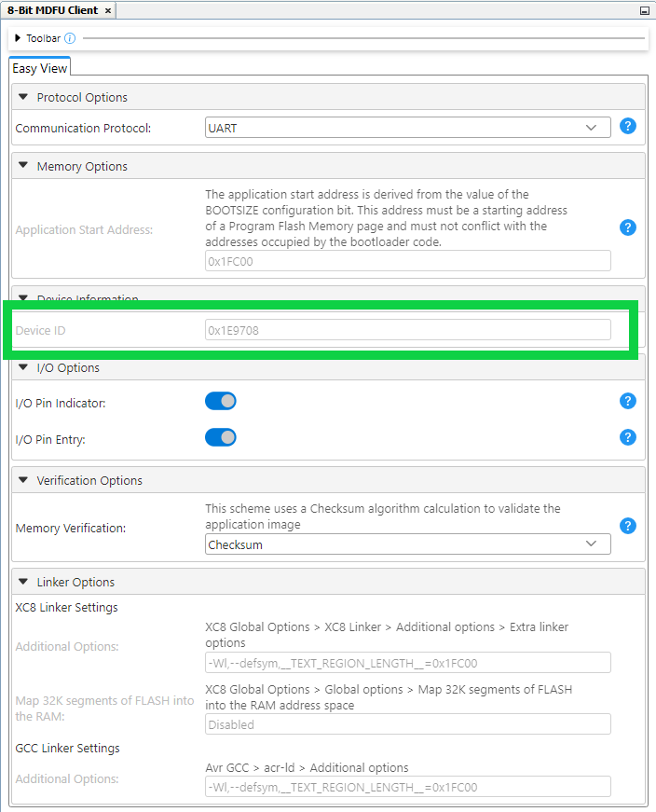Minimize the 8-Bit MDFU Client panel
The height and width of the screenshot is (812, 656).
(644, 10)
